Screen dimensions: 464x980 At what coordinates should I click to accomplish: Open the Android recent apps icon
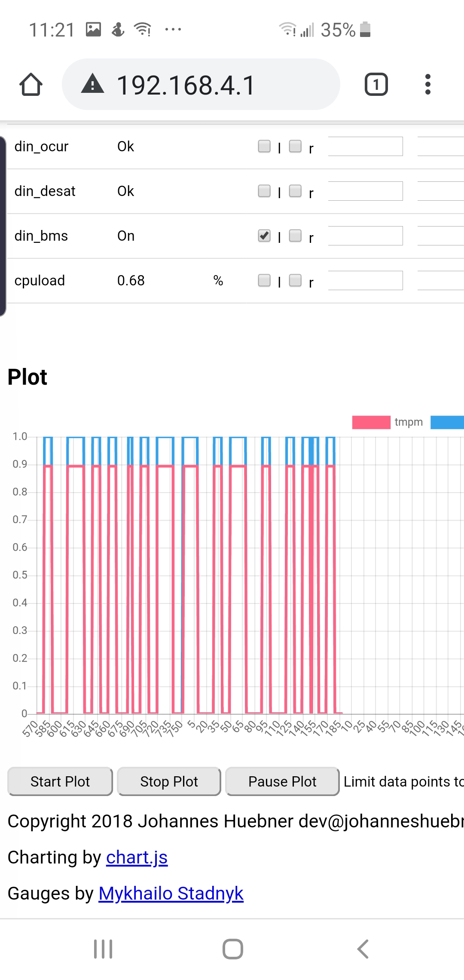point(103,949)
